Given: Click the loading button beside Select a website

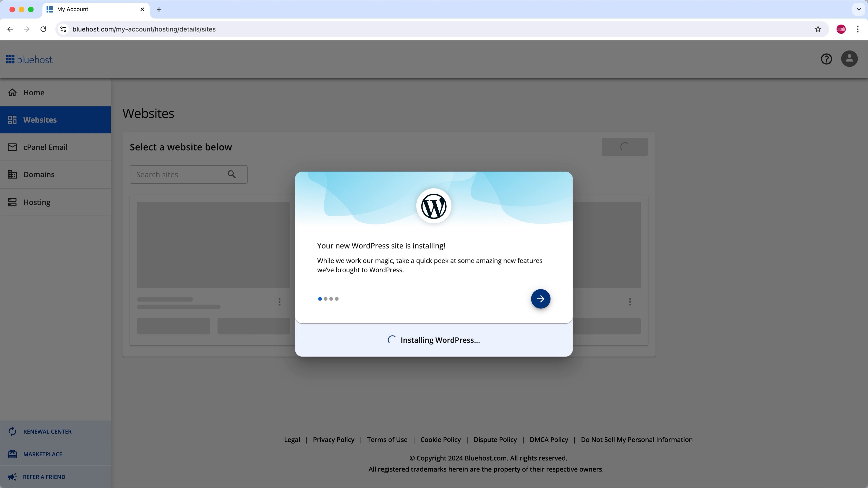Looking at the screenshot, I should (624, 147).
